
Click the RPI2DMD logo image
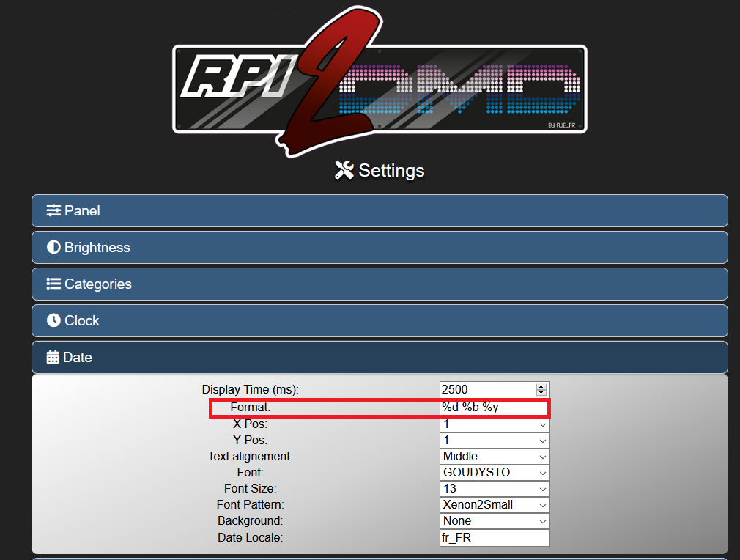(380, 81)
